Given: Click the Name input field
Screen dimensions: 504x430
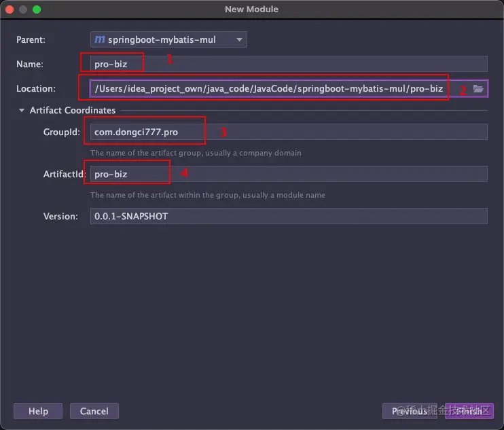Looking at the screenshot, I should pos(289,64).
